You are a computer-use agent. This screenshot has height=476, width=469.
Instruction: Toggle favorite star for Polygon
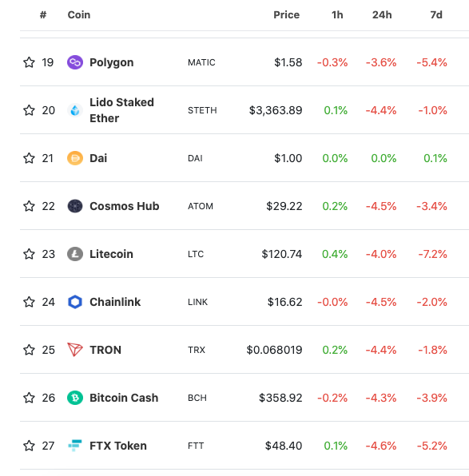coord(29,62)
